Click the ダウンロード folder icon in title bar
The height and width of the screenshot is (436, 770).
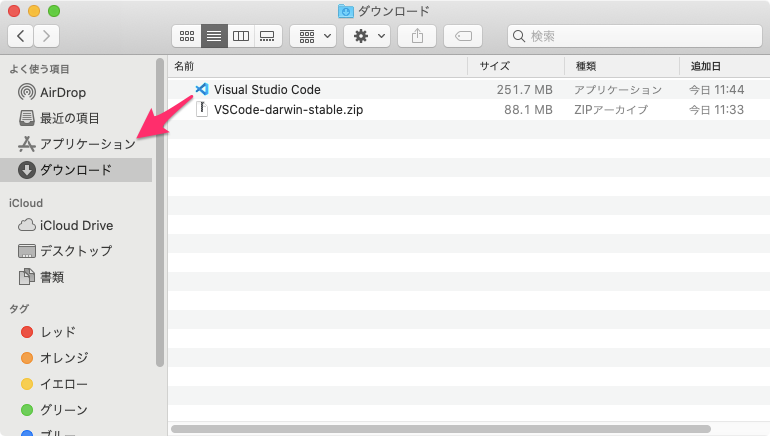[346, 11]
